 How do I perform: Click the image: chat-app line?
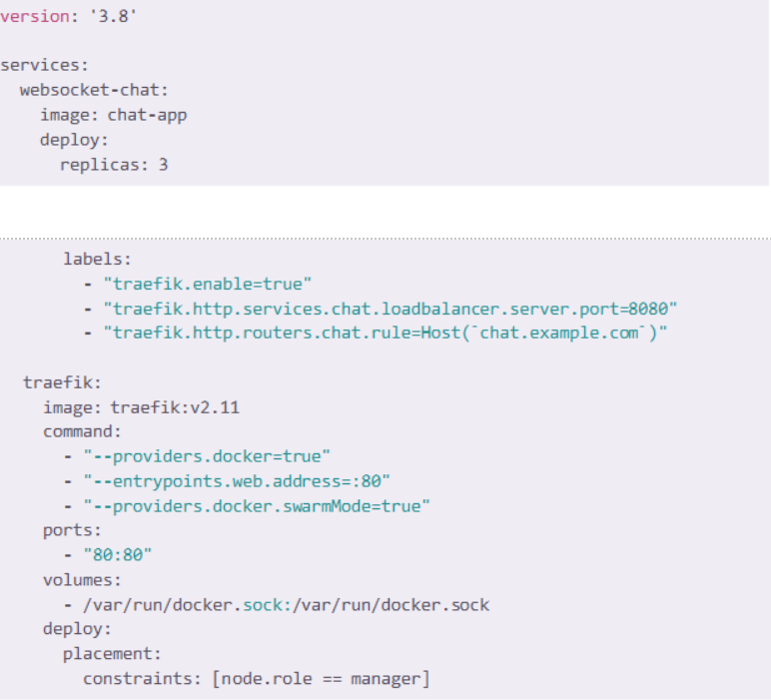click(x=113, y=115)
